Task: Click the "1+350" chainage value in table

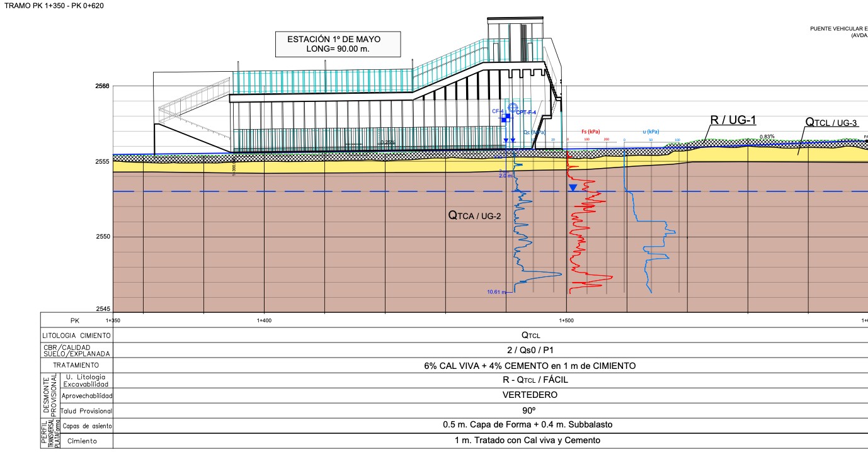Action: coord(114,320)
